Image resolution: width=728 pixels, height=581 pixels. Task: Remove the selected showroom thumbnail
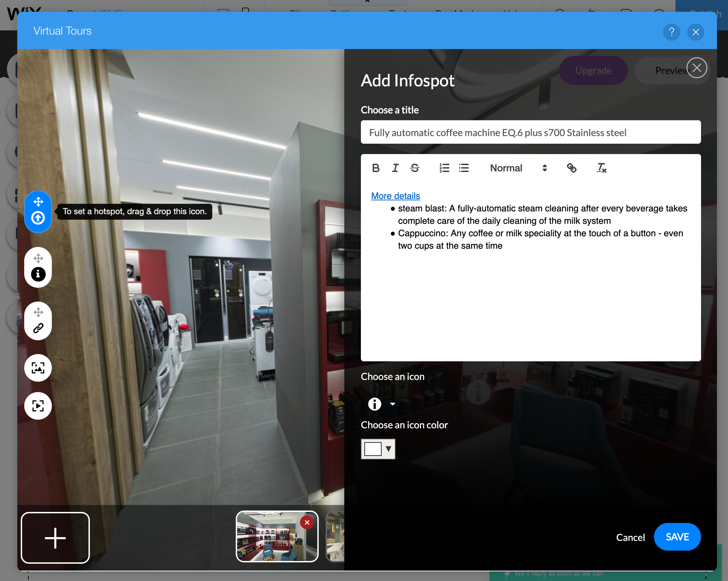[x=307, y=522]
